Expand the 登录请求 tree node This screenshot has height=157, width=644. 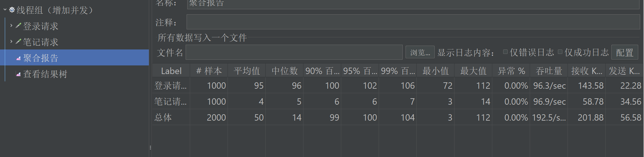(x=12, y=25)
